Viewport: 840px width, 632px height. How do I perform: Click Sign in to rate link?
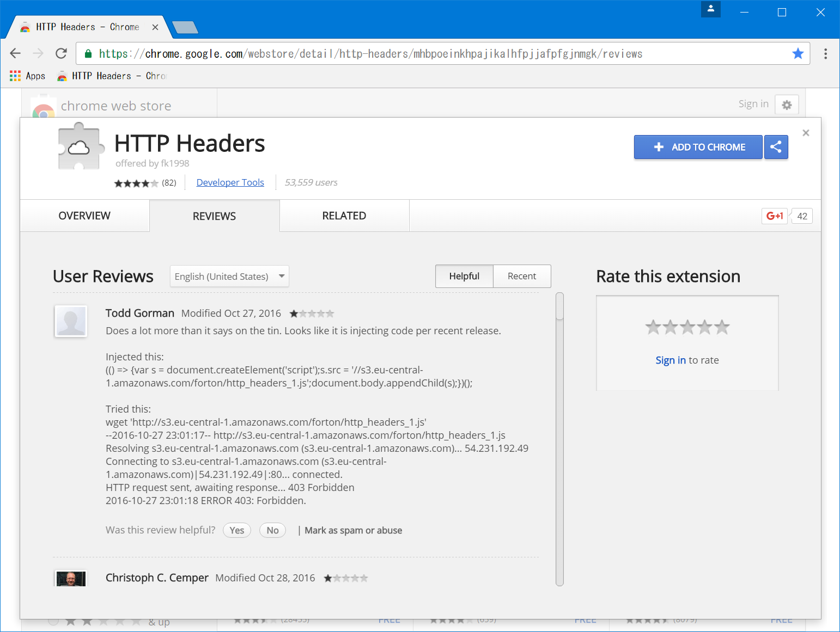click(x=671, y=360)
